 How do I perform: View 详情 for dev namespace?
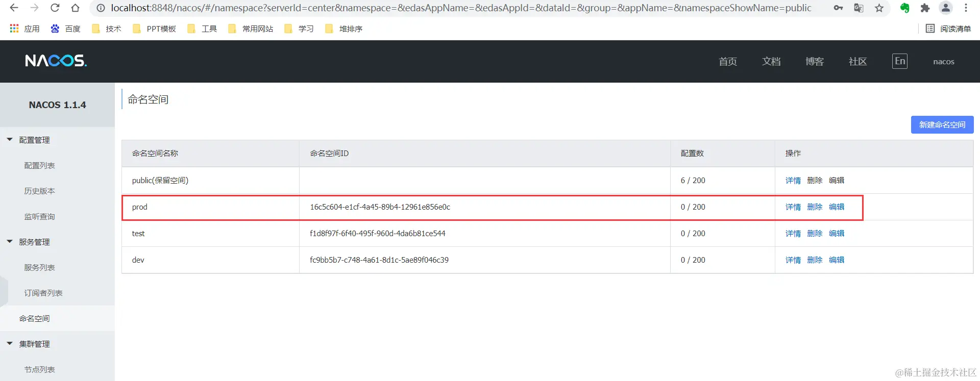[x=793, y=260]
